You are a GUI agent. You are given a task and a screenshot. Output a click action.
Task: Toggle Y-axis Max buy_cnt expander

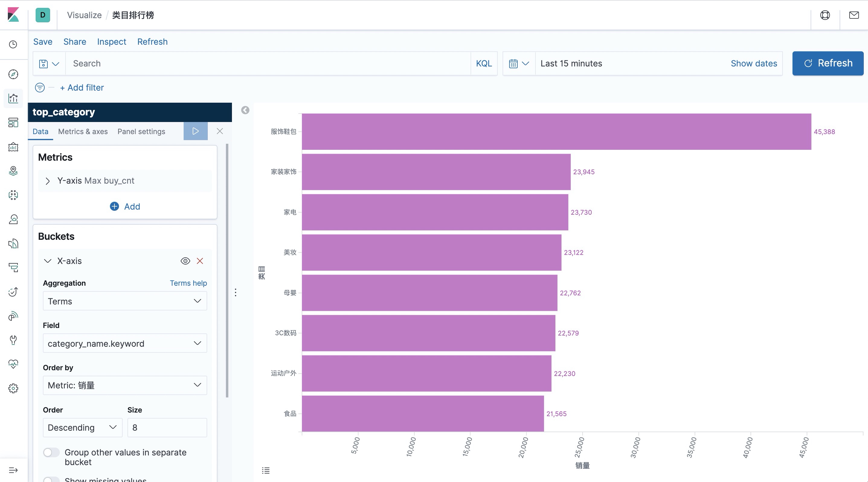(47, 181)
